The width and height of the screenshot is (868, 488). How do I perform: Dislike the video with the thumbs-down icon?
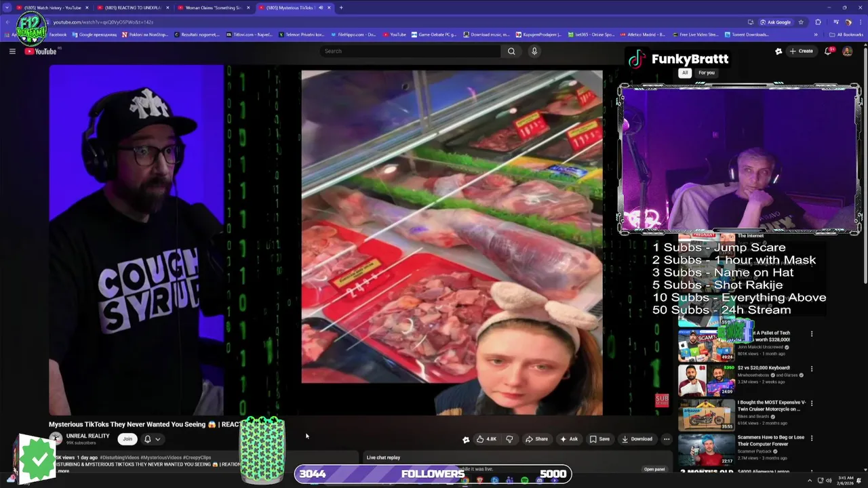coord(509,439)
